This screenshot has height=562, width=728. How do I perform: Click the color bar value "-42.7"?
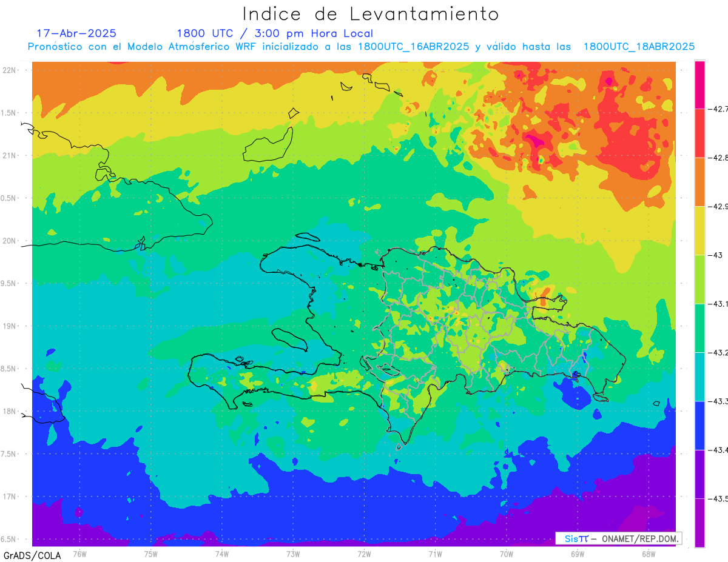(718, 109)
